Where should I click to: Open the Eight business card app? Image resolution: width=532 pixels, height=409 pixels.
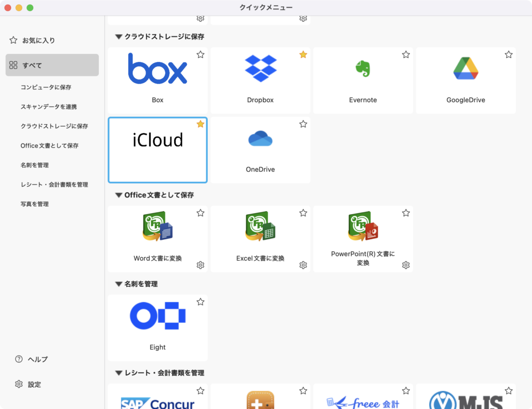[157, 327]
